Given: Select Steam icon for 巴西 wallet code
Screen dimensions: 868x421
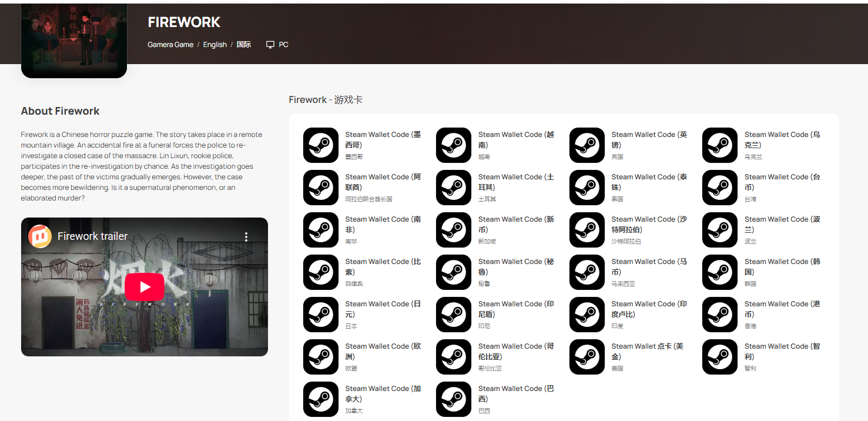Looking at the screenshot, I should (x=454, y=399).
